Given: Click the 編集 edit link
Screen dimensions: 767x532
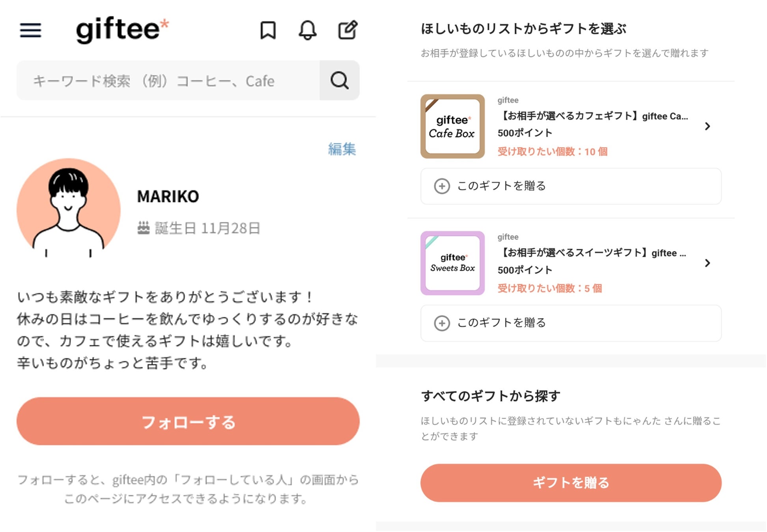Looking at the screenshot, I should click(x=342, y=149).
